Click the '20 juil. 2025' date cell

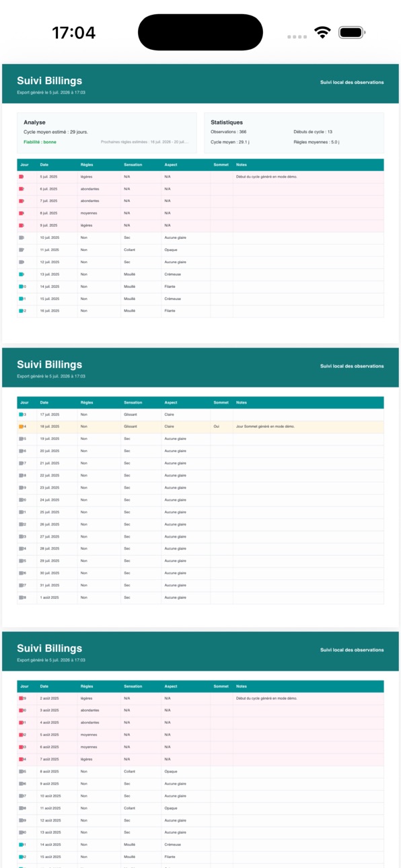click(49, 451)
